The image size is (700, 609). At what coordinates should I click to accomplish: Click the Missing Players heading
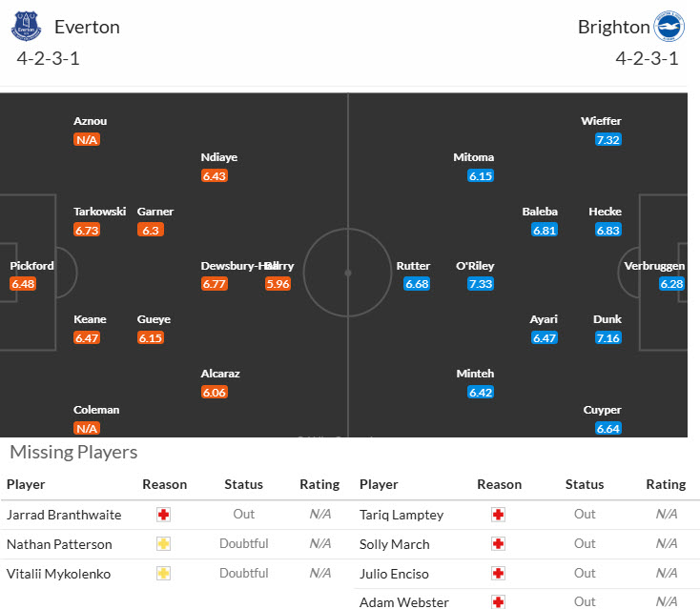click(73, 452)
